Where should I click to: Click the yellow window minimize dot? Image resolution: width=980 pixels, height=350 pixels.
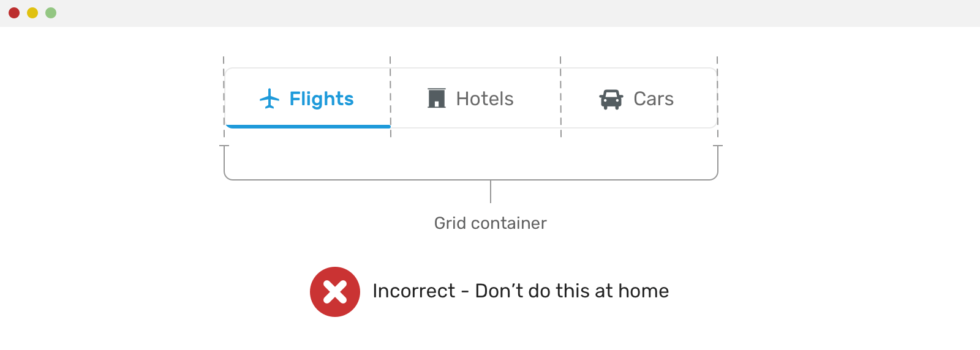tap(32, 13)
